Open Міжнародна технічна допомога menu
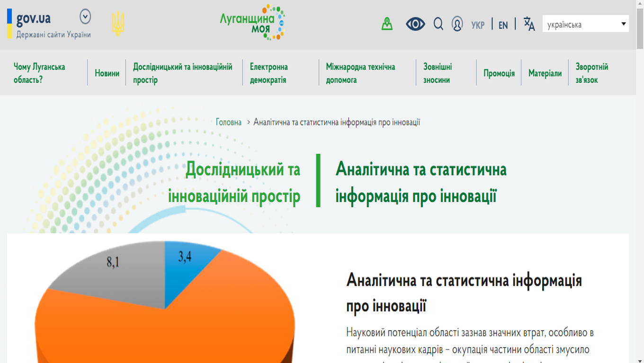Viewport: 644px width, 363px height. [360, 73]
